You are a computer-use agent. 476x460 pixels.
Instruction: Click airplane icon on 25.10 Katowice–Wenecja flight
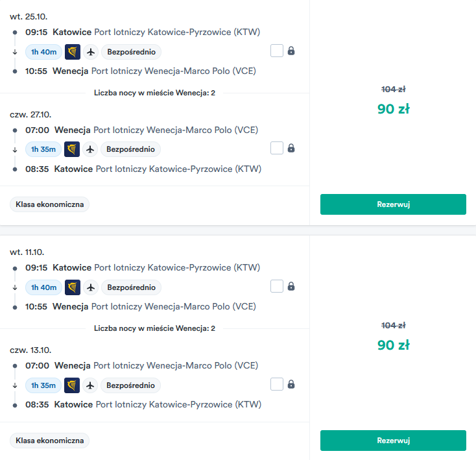91,52
